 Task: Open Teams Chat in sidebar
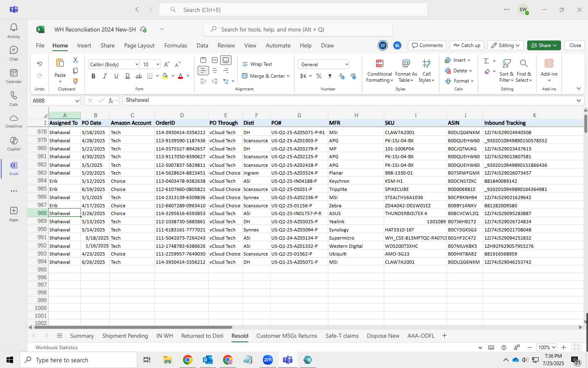13,53
